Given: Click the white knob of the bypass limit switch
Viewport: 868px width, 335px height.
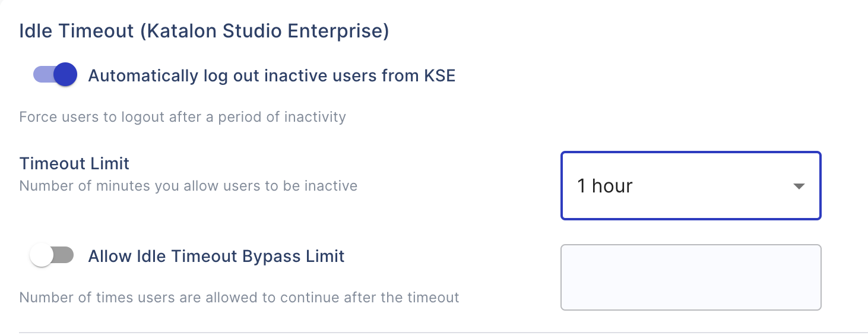Looking at the screenshot, I should coord(42,256).
